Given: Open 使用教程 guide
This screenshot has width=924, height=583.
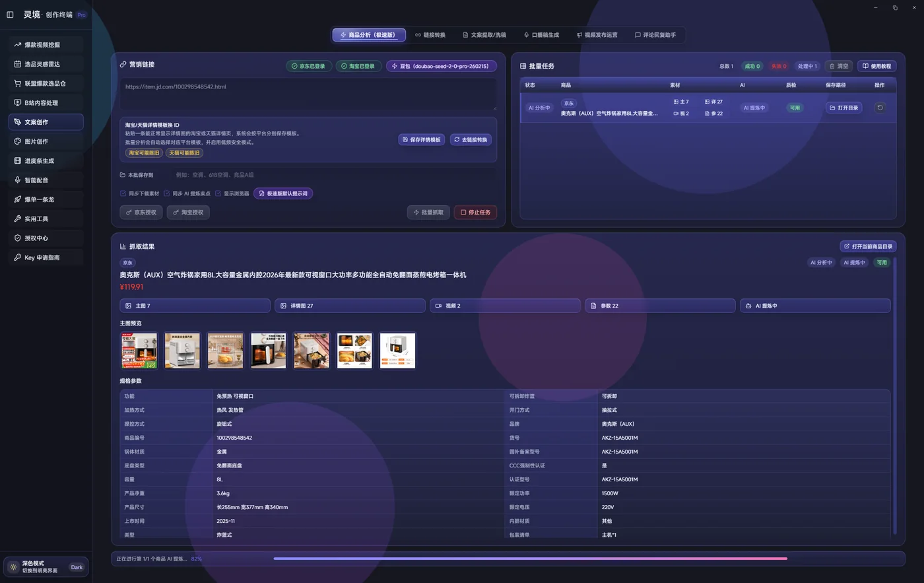Looking at the screenshot, I should tap(876, 66).
